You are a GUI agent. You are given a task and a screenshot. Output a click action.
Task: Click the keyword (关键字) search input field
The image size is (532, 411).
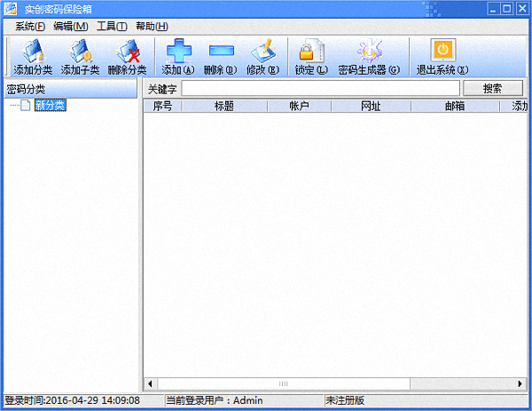tap(320, 88)
